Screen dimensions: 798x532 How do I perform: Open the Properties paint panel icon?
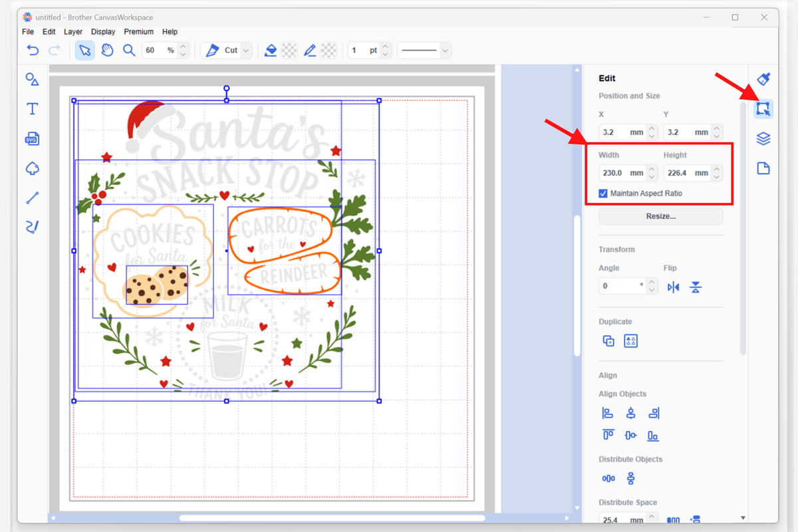[763, 78]
